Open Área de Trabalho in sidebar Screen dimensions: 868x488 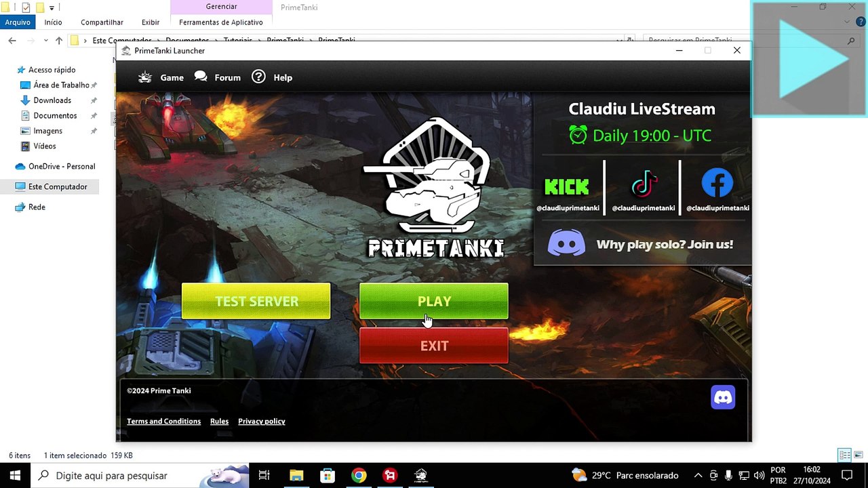pos(61,85)
